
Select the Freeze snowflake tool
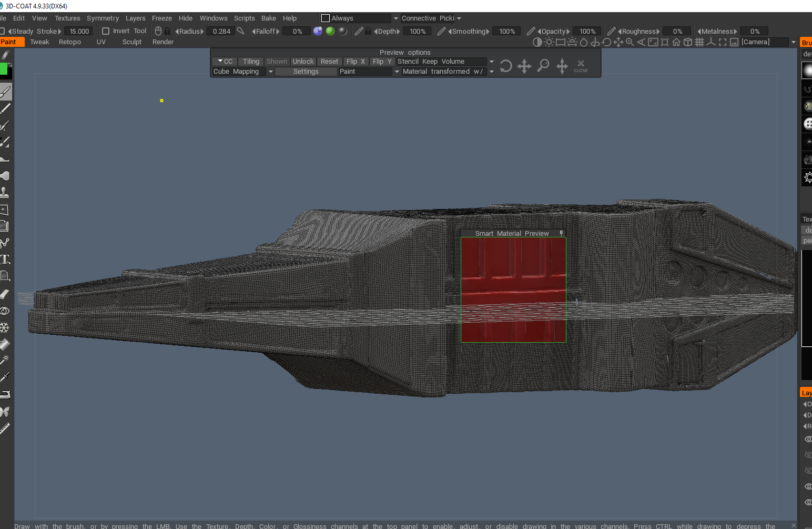pos(5,327)
